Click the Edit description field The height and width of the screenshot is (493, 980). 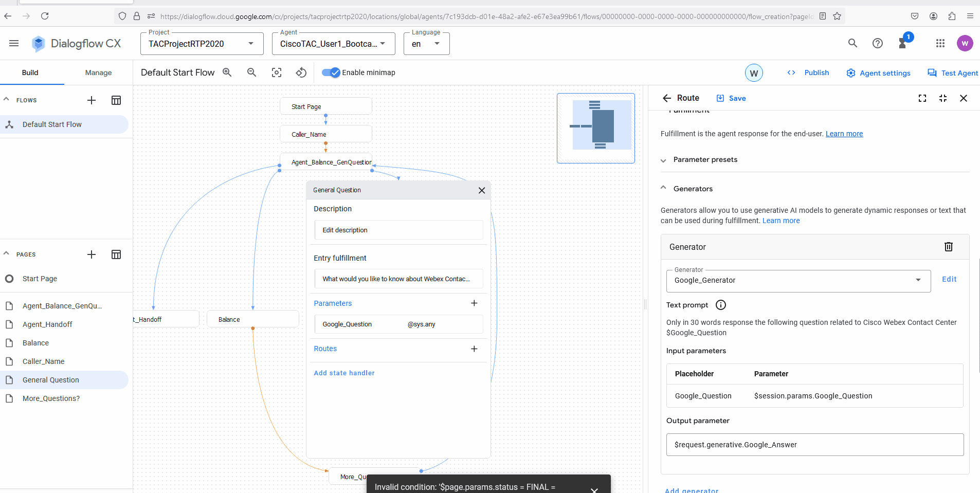point(398,230)
